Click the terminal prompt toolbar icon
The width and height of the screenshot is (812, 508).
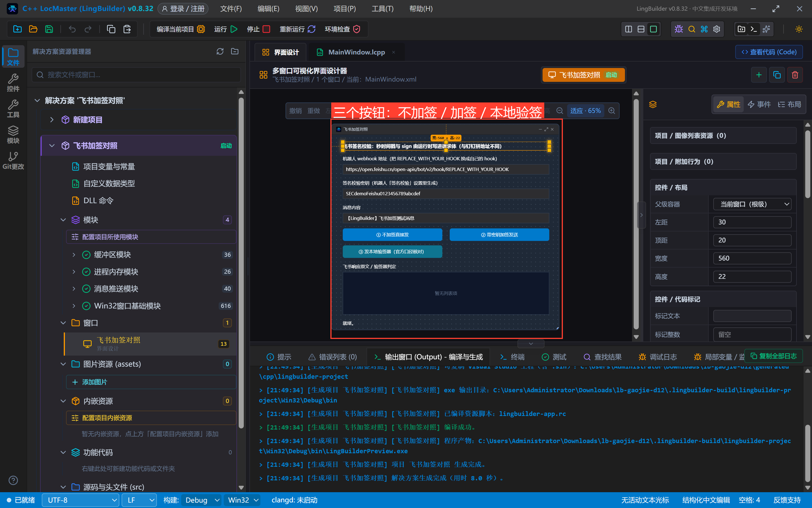[754, 29]
